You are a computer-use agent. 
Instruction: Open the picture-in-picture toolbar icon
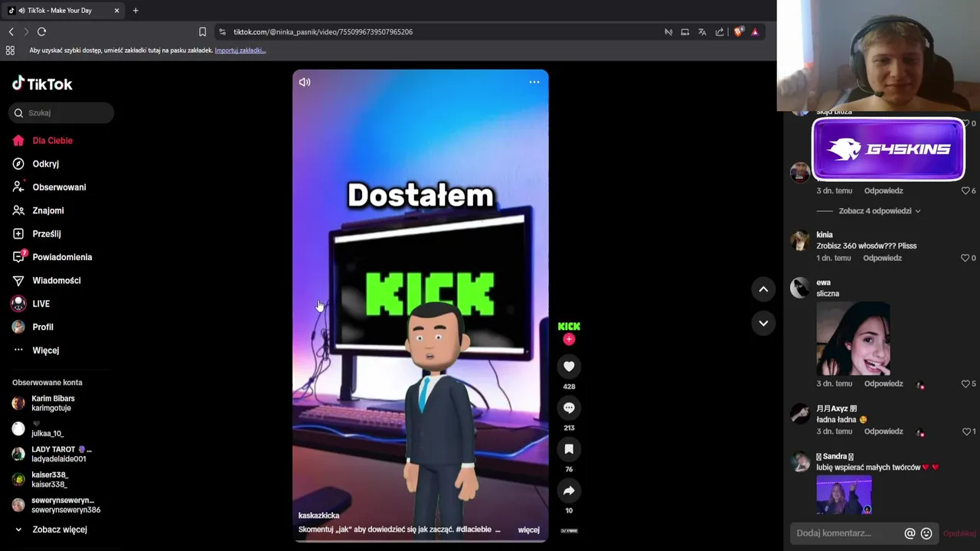pos(684,31)
